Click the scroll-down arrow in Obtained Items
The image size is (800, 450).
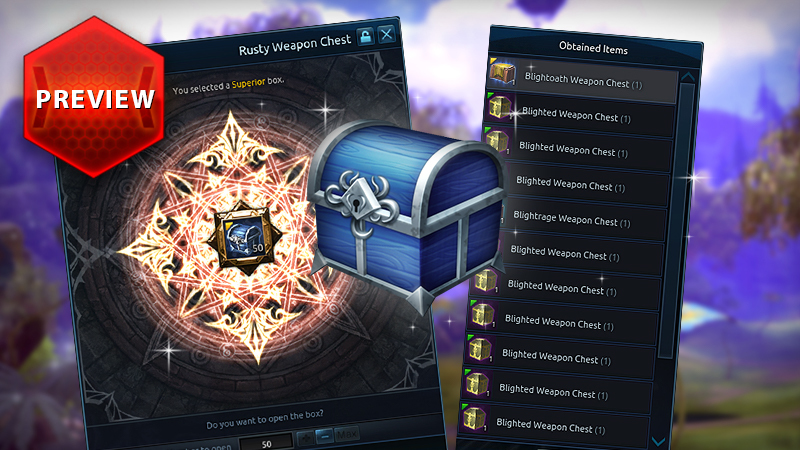pyautogui.click(x=659, y=441)
